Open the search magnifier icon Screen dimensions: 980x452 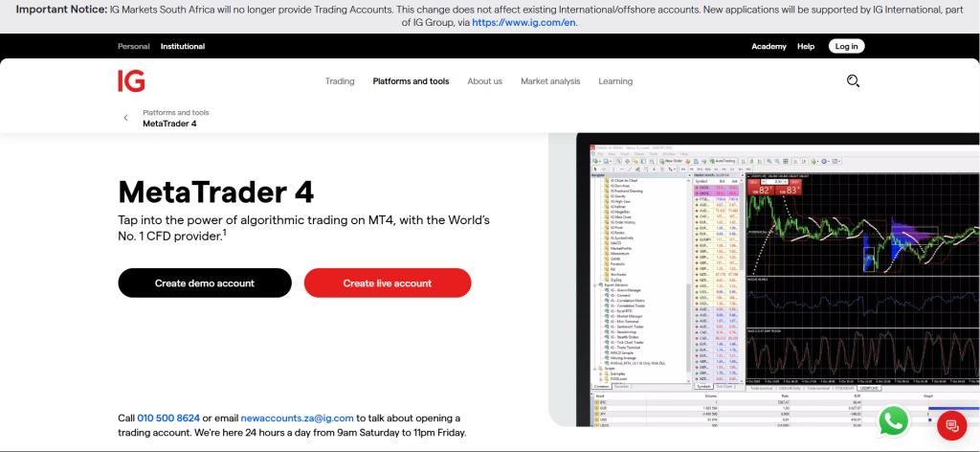(x=854, y=81)
